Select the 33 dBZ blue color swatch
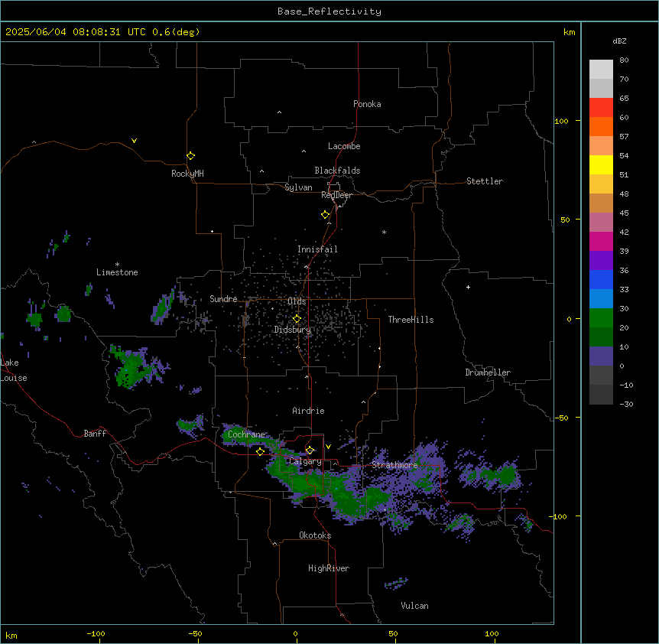This screenshot has width=659, height=644. (601, 279)
